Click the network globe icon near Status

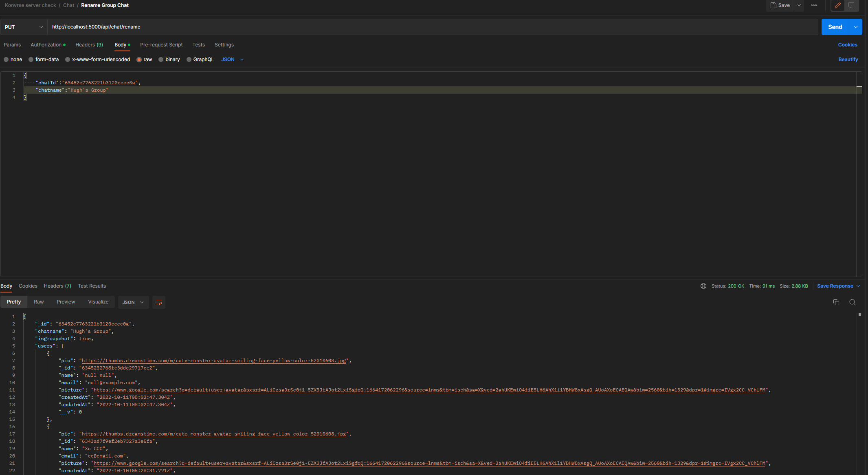[703, 286]
